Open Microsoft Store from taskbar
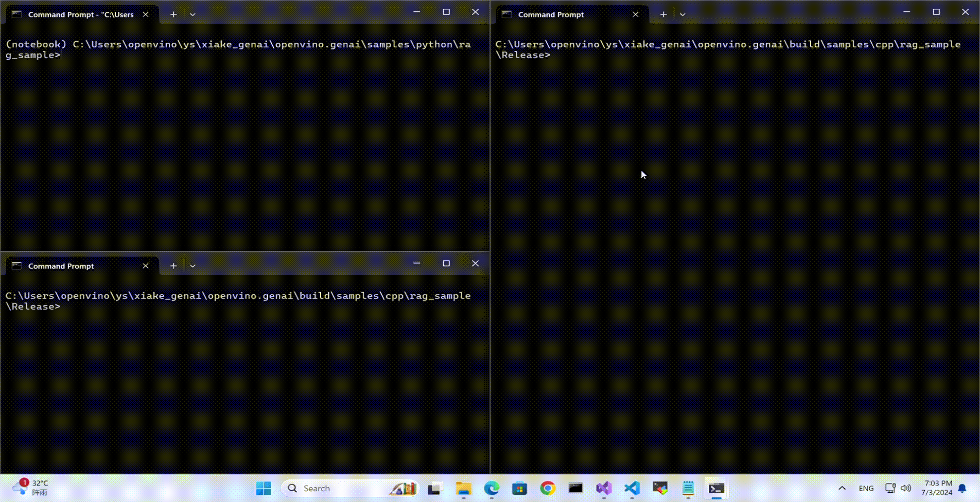 click(x=520, y=488)
